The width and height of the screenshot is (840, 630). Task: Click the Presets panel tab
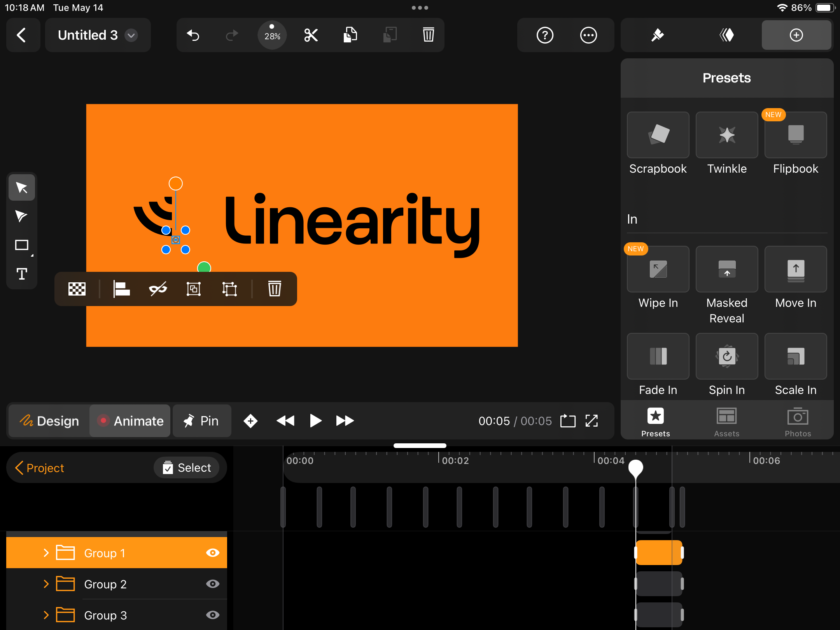pyautogui.click(x=655, y=421)
